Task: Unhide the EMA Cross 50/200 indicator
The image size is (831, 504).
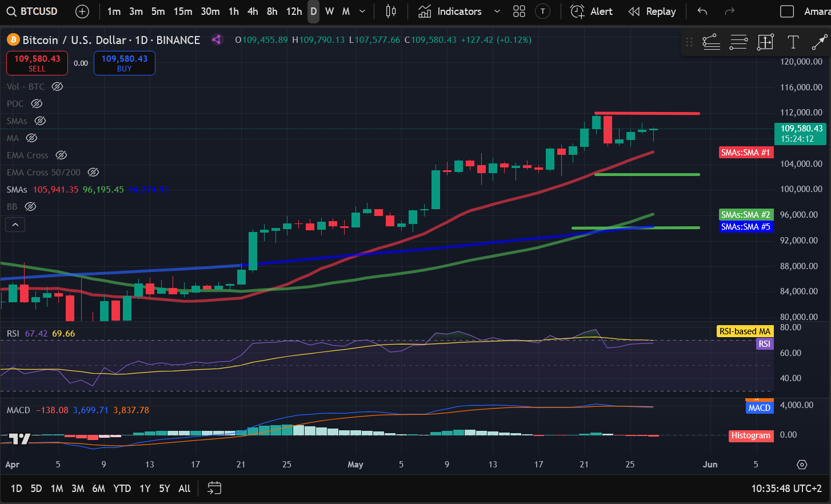Action: click(93, 173)
